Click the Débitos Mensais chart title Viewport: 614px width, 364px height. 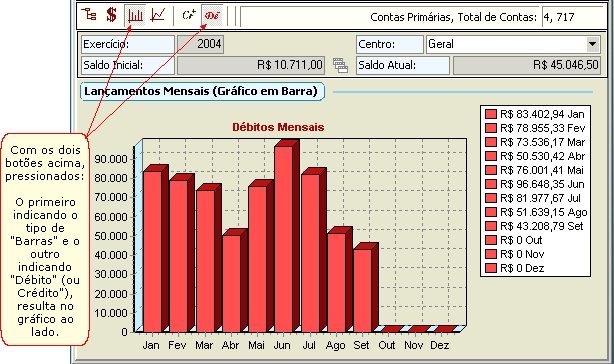point(278,127)
